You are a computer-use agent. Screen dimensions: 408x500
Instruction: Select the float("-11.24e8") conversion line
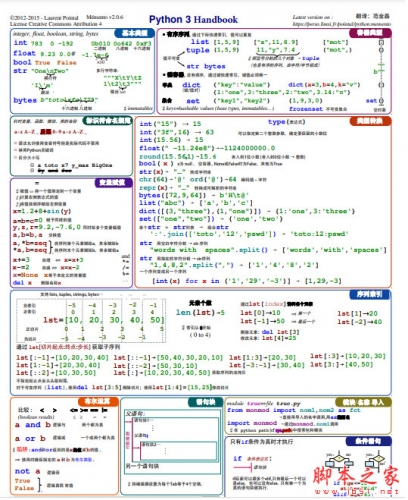tap(207, 148)
